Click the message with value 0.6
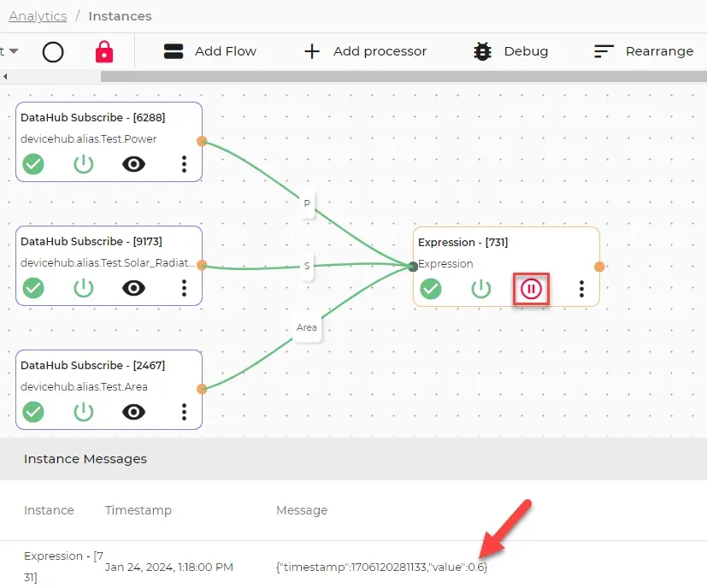Viewport: 707px width, 588px height. [382, 567]
